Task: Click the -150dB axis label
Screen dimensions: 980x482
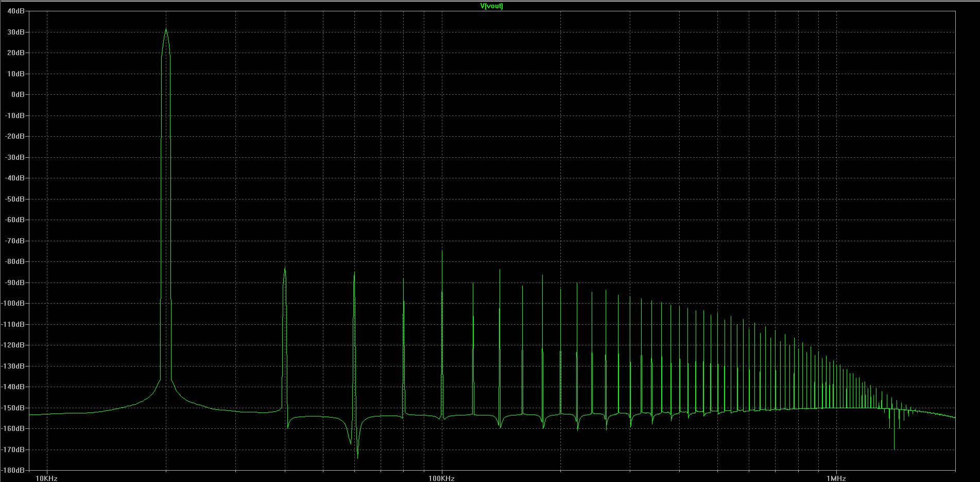Action: pos(14,408)
